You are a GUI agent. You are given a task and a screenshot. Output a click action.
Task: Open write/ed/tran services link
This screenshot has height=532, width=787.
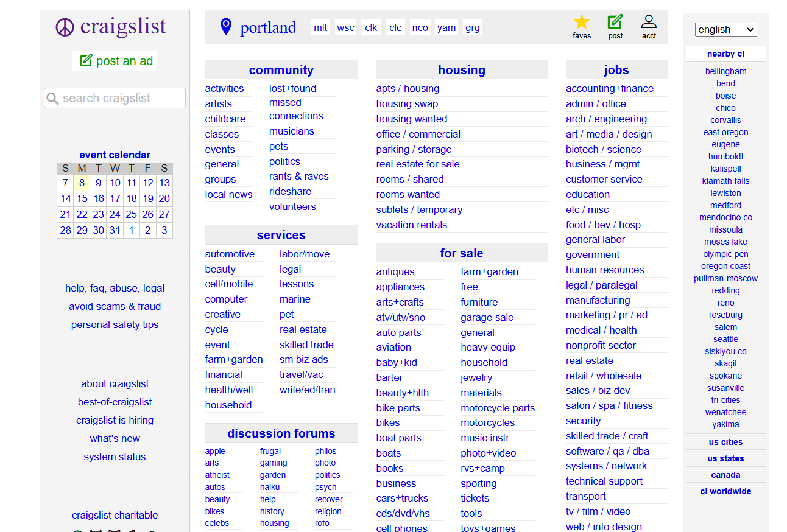pyautogui.click(x=307, y=390)
